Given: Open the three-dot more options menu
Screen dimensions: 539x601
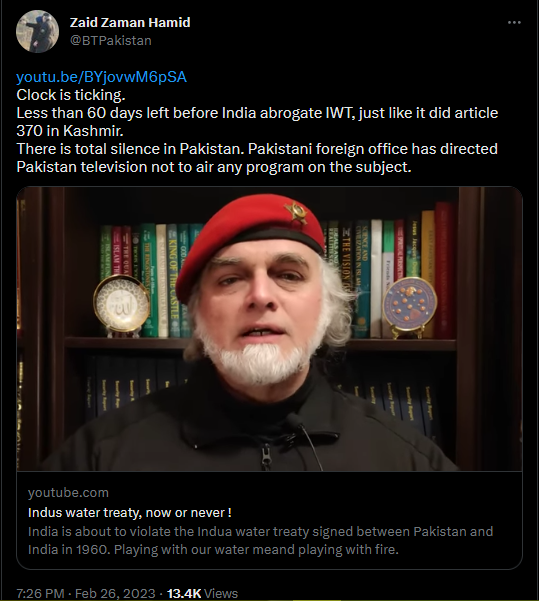Looking at the screenshot, I should click(514, 23).
